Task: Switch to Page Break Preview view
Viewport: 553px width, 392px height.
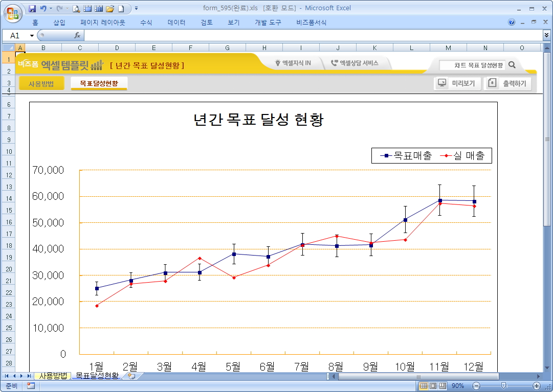Action: pyautogui.click(x=442, y=386)
